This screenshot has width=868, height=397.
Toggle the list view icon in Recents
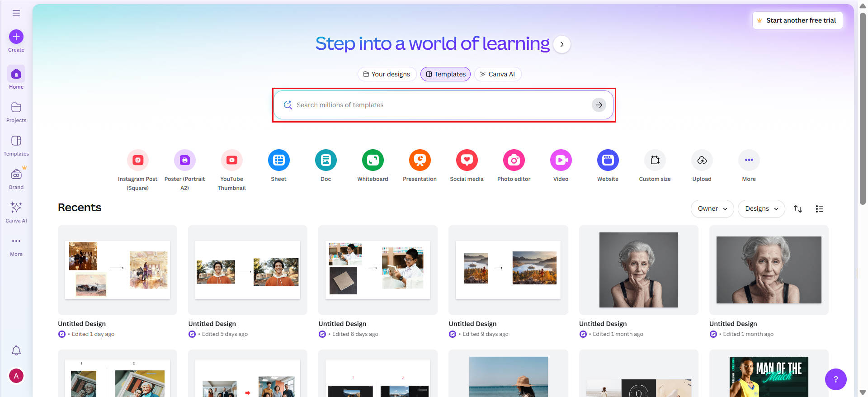pos(819,209)
